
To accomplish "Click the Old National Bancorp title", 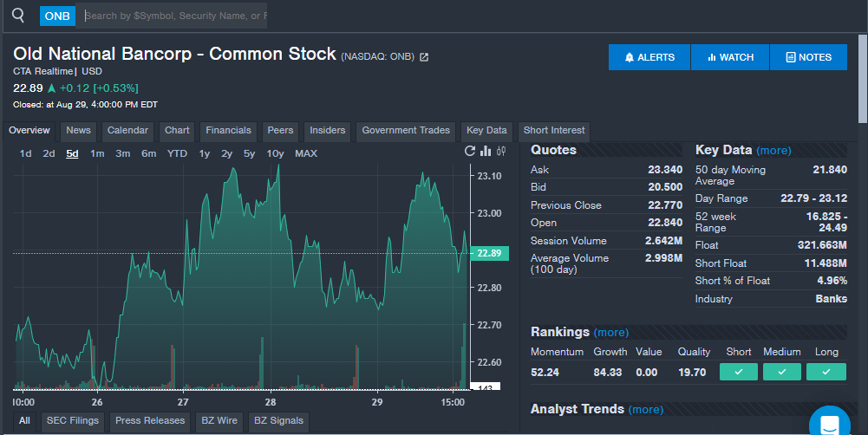I will pos(174,54).
